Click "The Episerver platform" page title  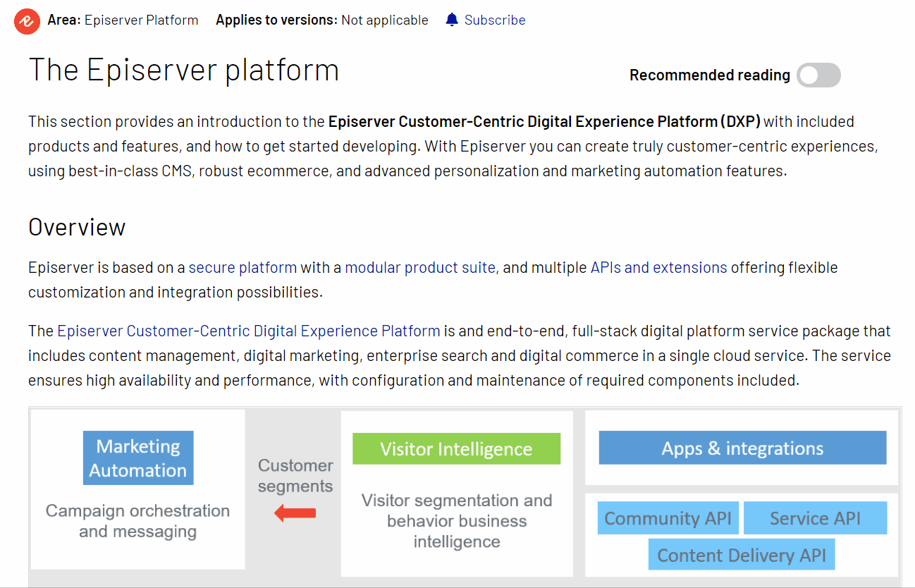coord(183,70)
